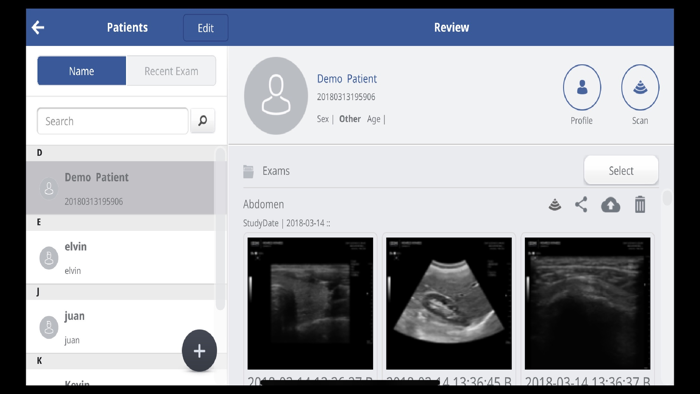Click the large patient avatar image
The width and height of the screenshot is (700, 394).
pyautogui.click(x=276, y=95)
